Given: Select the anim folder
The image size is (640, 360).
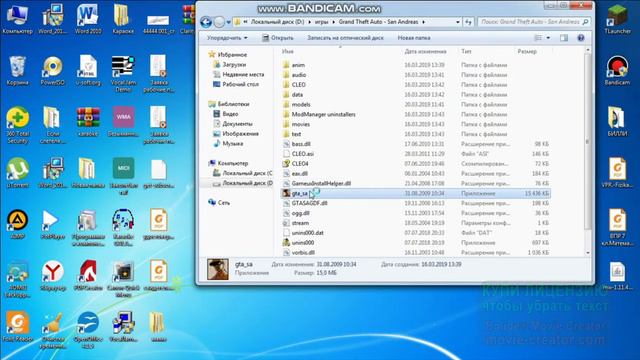Looking at the screenshot, I should coord(298,65).
